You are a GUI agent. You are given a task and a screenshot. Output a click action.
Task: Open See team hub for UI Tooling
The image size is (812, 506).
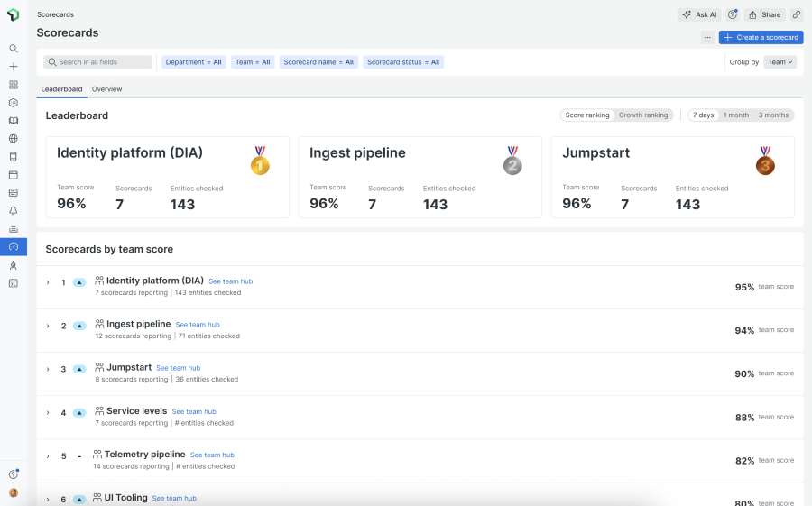coord(174,498)
